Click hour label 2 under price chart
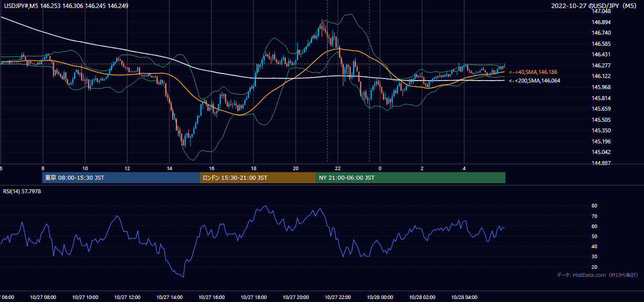The image size is (644, 302). click(x=422, y=168)
